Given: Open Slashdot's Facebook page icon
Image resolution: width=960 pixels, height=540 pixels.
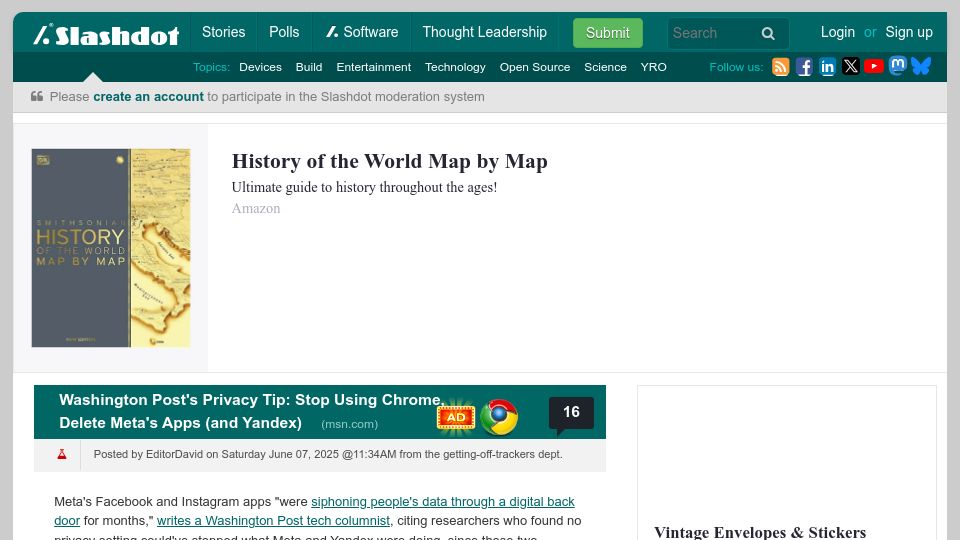Looking at the screenshot, I should (804, 67).
